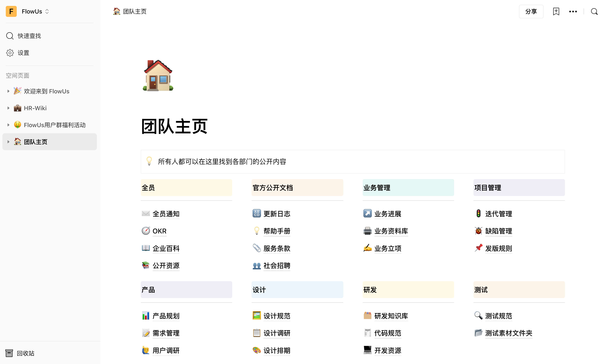Expand the HR-Wiki tree arrow
Viewport: 604px width, 364px height.
click(8, 108)
